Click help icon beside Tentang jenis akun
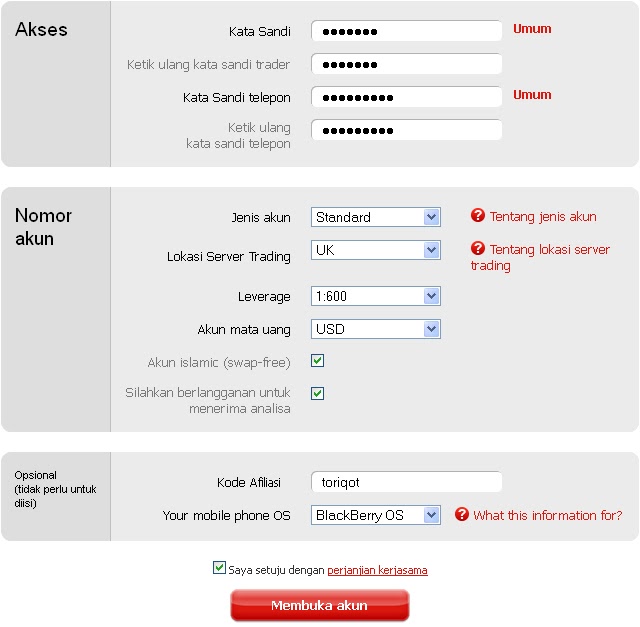This screenshot has height=627, width=640. [x=478, y=216]
